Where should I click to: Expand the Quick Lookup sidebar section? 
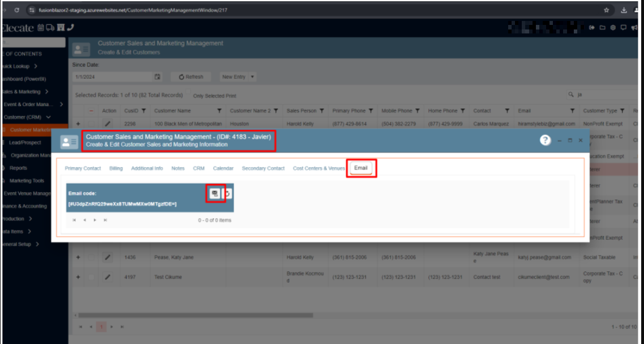[36, 66]
